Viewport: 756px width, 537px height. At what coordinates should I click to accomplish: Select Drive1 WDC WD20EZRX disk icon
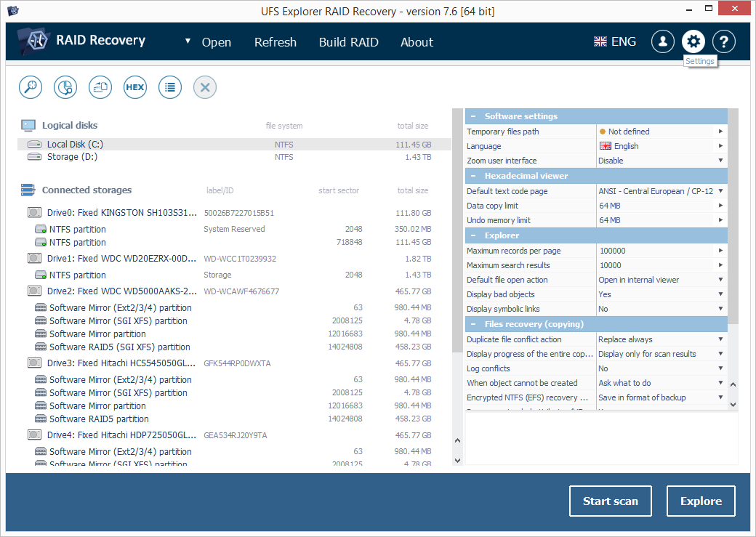click(x=34, y=259)
